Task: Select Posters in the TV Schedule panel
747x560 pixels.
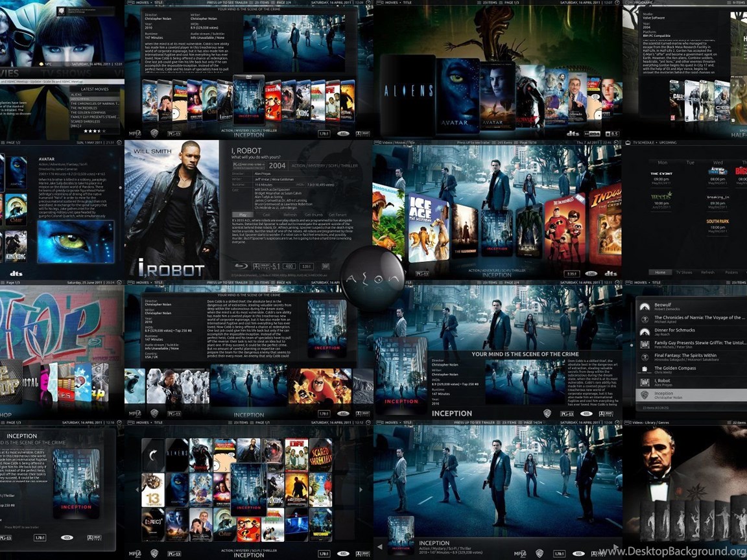Action: point(731,272)
